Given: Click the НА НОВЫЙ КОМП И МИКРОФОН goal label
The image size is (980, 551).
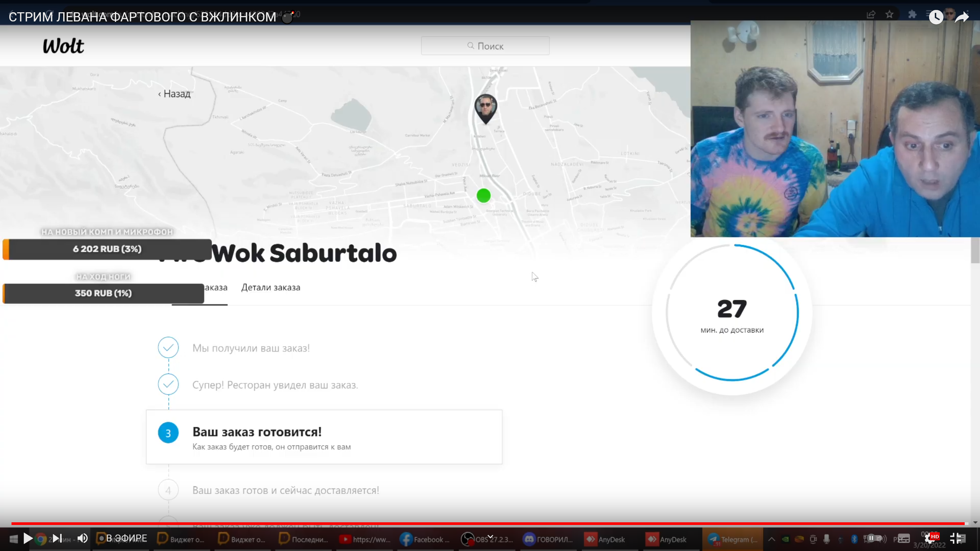Looking at the screenshot, I should (107, 232).
